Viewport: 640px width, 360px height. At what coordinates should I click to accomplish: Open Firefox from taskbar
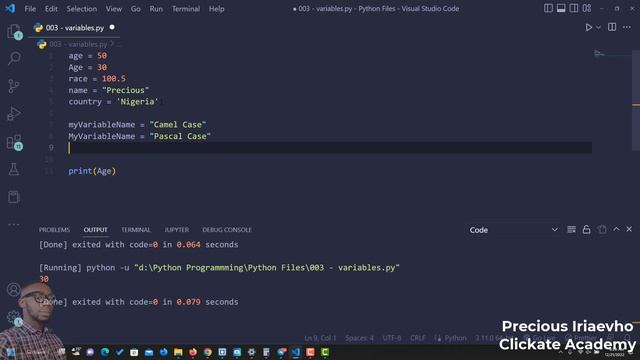193,352
